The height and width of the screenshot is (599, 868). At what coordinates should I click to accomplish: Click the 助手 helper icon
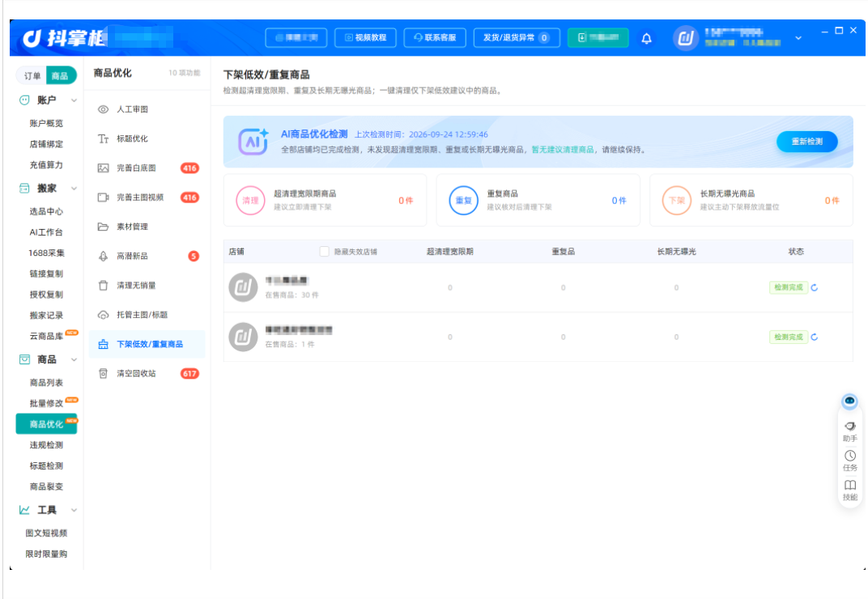tap(849, 431)
